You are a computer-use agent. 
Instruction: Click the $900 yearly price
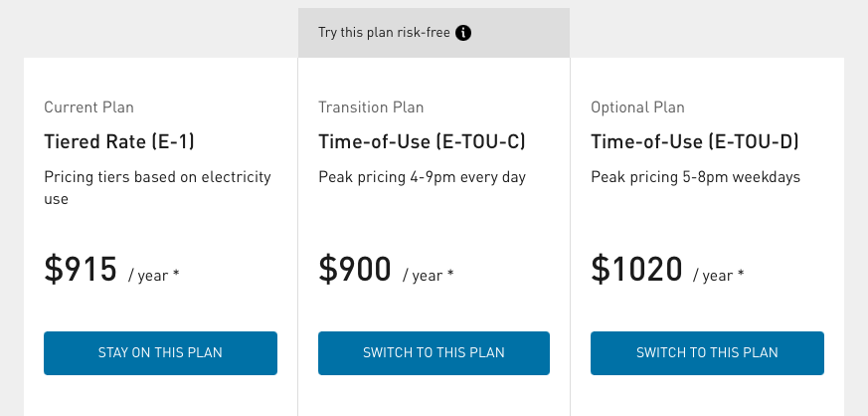pyautogui.click(x=355, y=270)
